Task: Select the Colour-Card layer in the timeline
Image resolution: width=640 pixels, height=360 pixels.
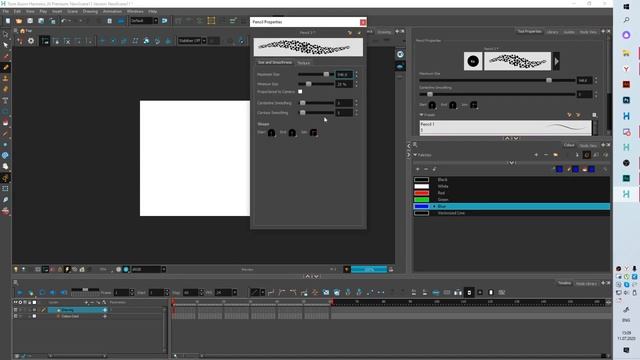Action: pyautogui.click(x=78, y=316)
